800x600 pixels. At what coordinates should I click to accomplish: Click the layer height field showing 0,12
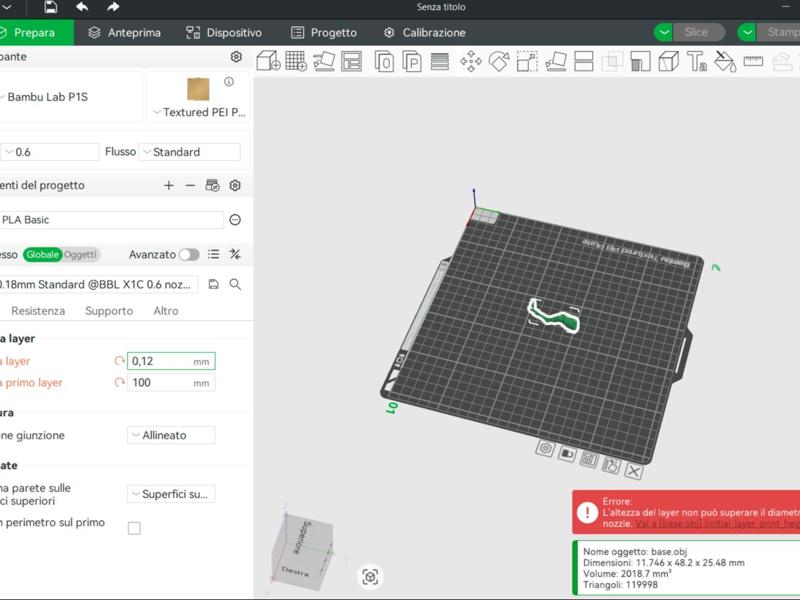160,361
